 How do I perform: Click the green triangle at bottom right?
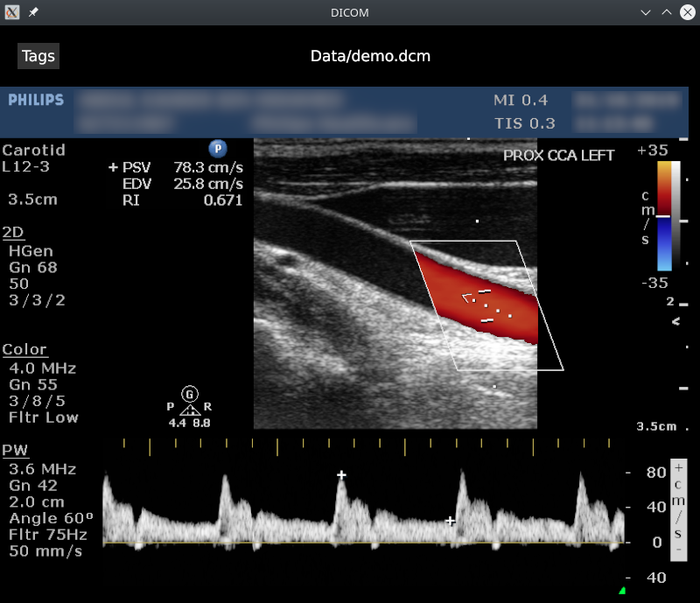pyautogui.click(x=622, y=591)
